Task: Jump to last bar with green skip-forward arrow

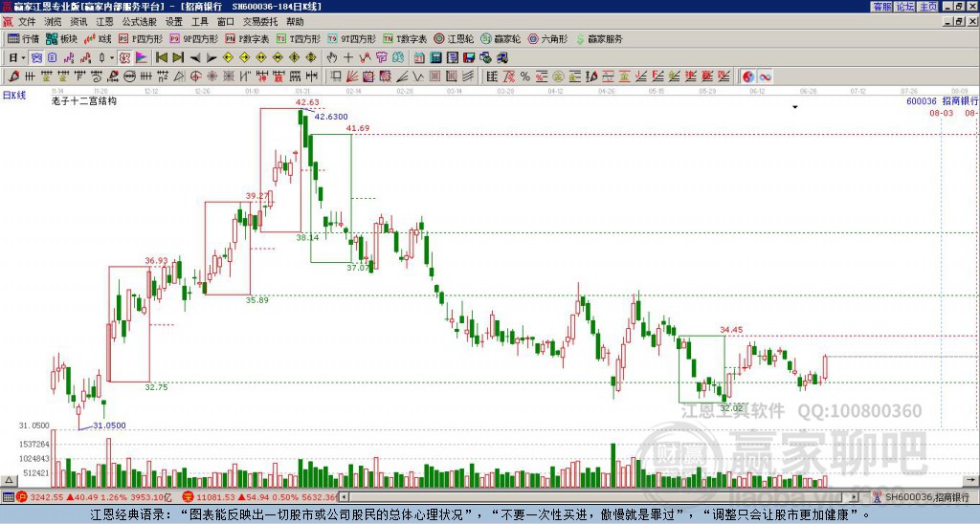Action: click(x=178, y=57)
